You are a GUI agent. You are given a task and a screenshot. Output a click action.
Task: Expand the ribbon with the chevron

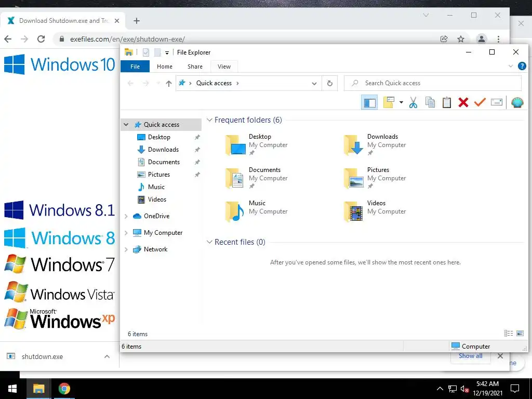pos(511,66)
